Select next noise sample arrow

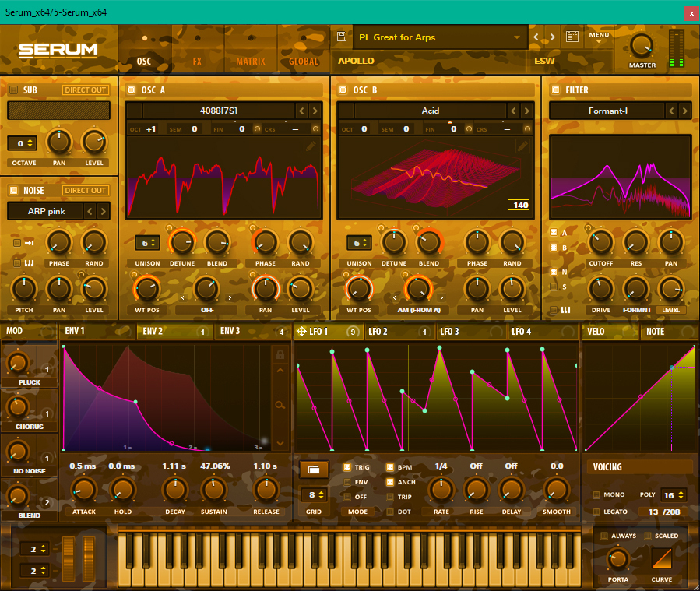click(x=103, y=211)
